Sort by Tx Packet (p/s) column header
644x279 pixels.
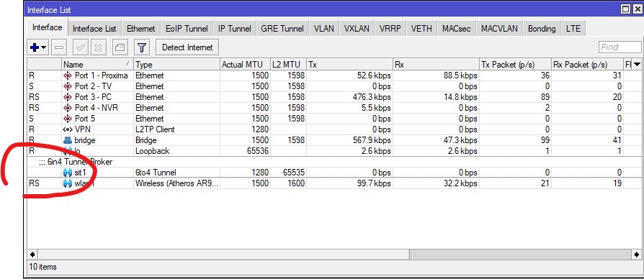[x=515, y=64]
